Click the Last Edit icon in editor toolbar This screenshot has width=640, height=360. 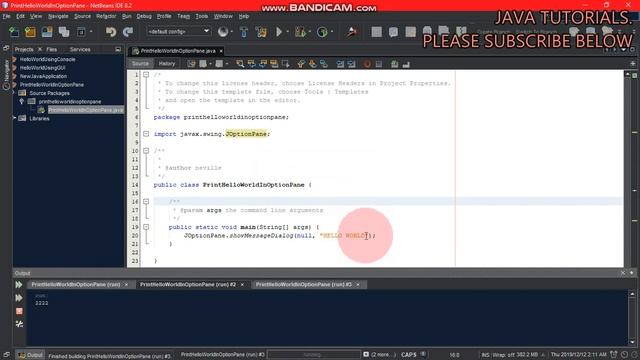pos(191,64)
